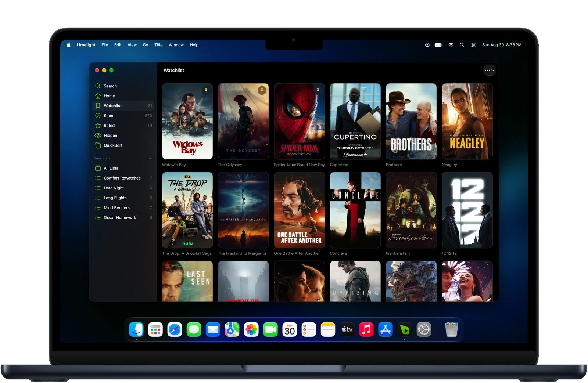Click the pin badge on Spider-Man poster

(318, 90)
